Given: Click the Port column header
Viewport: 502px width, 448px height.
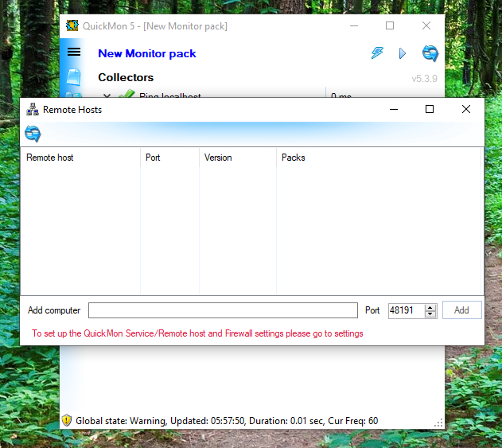Looking at the screenshot, I should [169, 158].
